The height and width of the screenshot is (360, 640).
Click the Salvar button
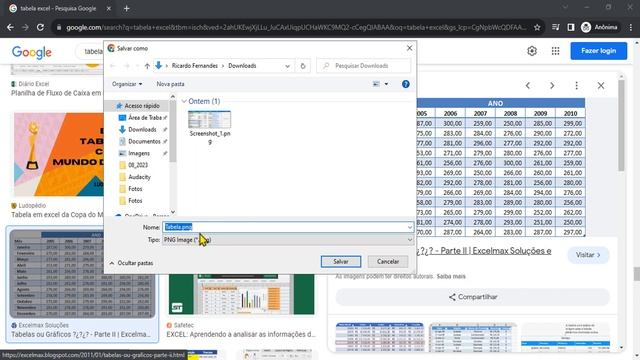click(x=341, y=262)
